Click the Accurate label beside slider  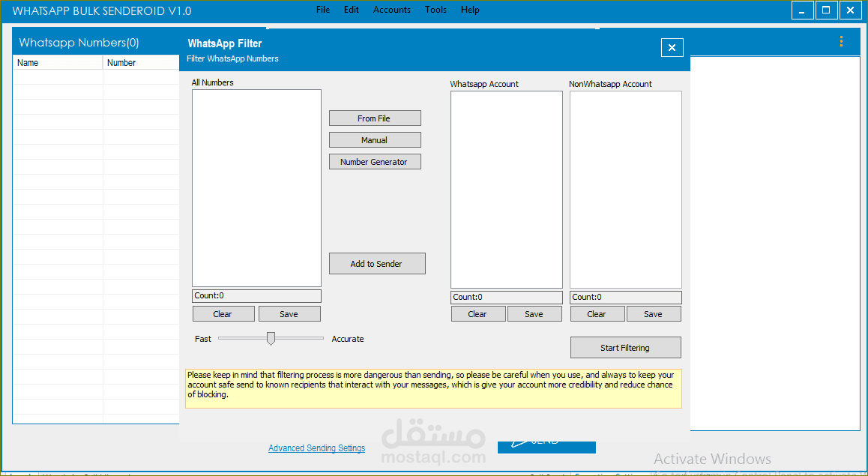pos(348,339)
